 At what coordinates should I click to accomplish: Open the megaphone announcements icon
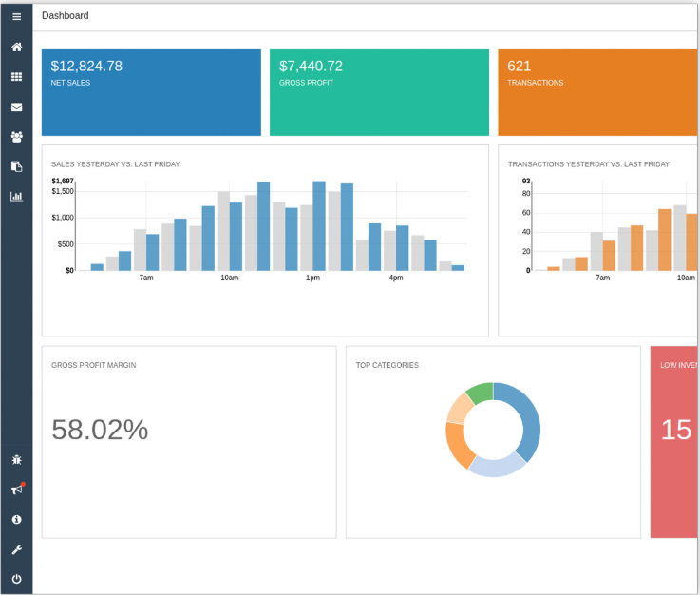tap(16, 489)
